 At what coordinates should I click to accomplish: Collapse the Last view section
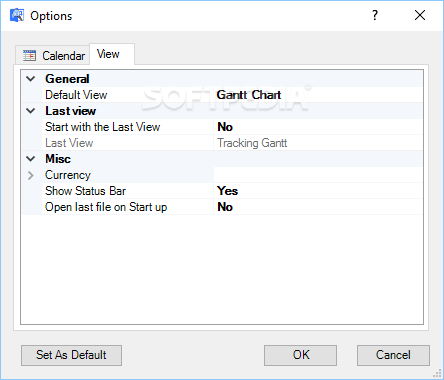click(31, 111)
